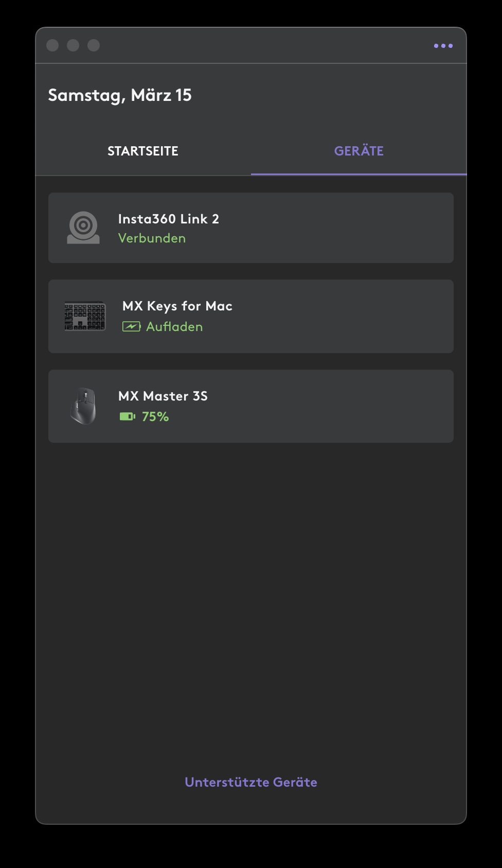502x868 pixels.
Task: Click the charging battery icon next to Aufladen
Action: [132, 326]
